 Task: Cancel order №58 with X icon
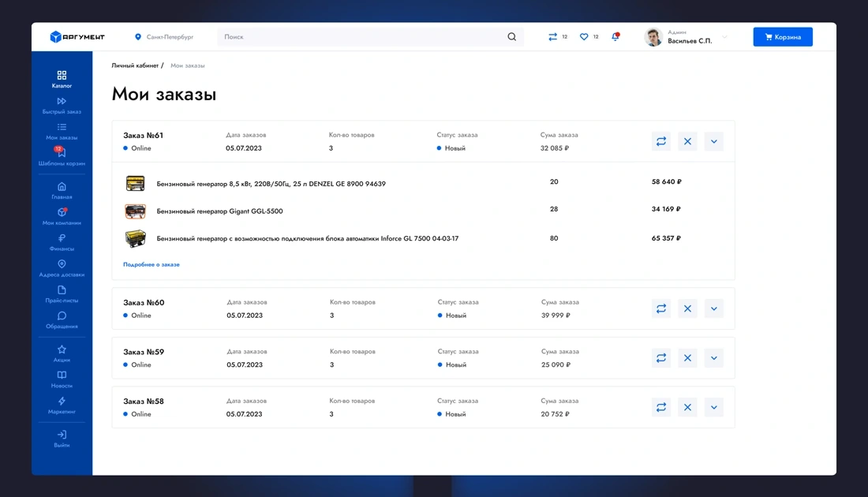[x=687, y=407]
